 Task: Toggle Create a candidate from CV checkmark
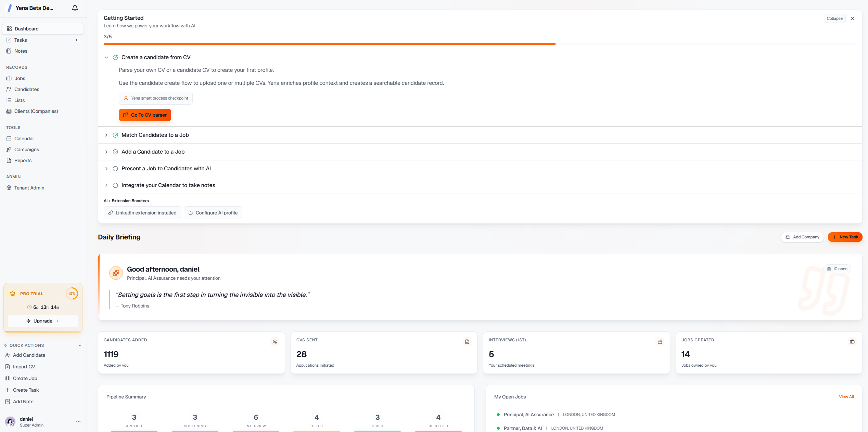[115, 57]
